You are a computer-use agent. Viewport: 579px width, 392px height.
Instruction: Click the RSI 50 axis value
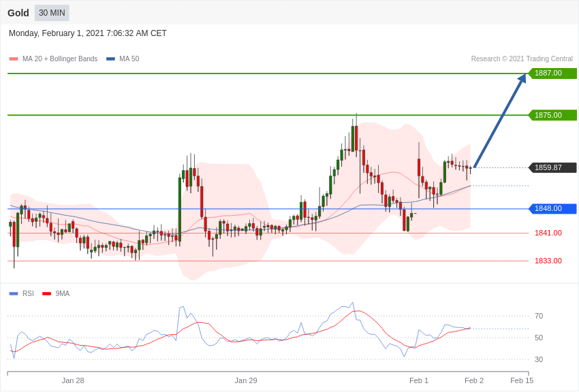(x=539, y=338)
